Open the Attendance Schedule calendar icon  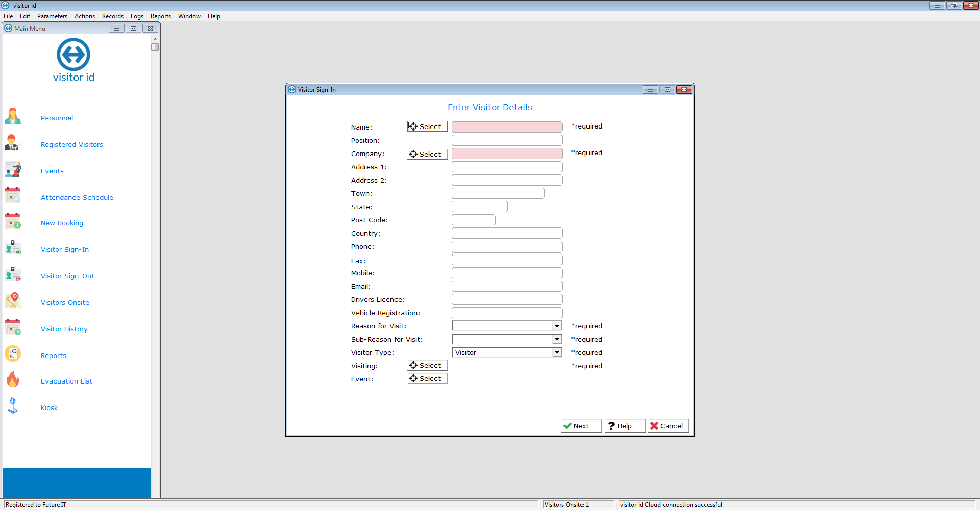pyautogui.click(x=13, y=196)
